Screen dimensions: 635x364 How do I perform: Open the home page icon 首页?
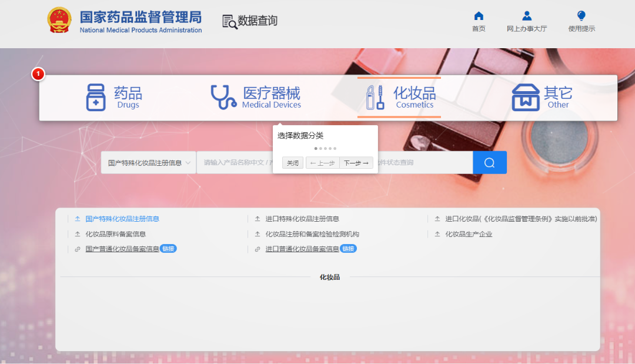[x=479, y=16]
